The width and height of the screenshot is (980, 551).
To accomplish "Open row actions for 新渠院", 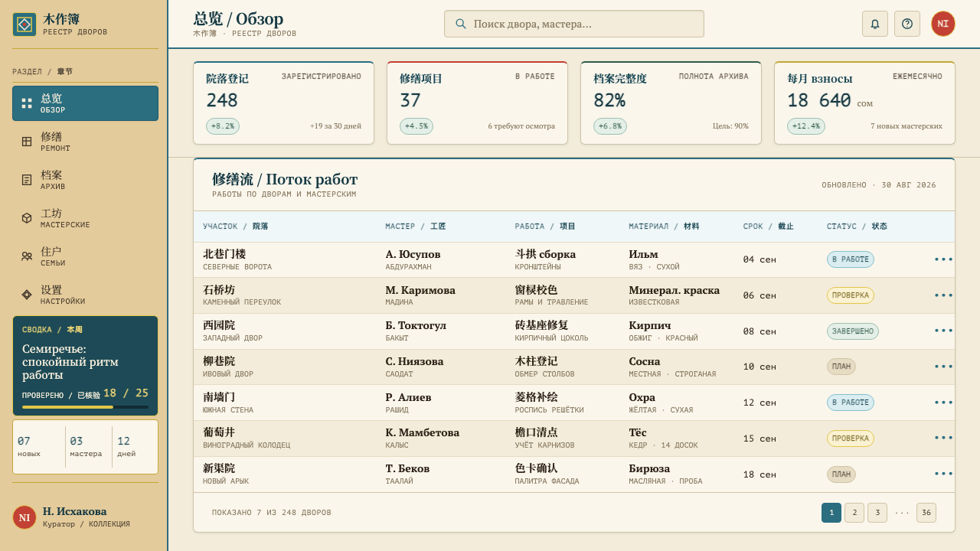I will (943, 474).
